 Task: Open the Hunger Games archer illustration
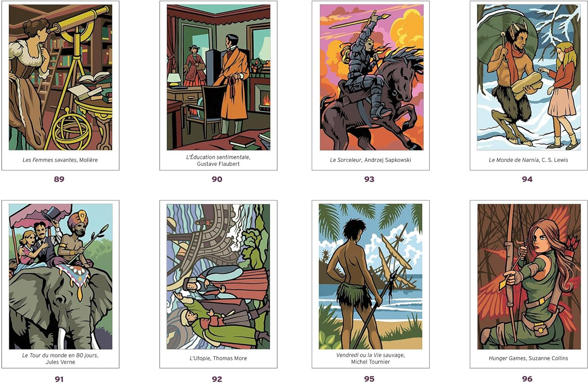(x=529, y=276)
